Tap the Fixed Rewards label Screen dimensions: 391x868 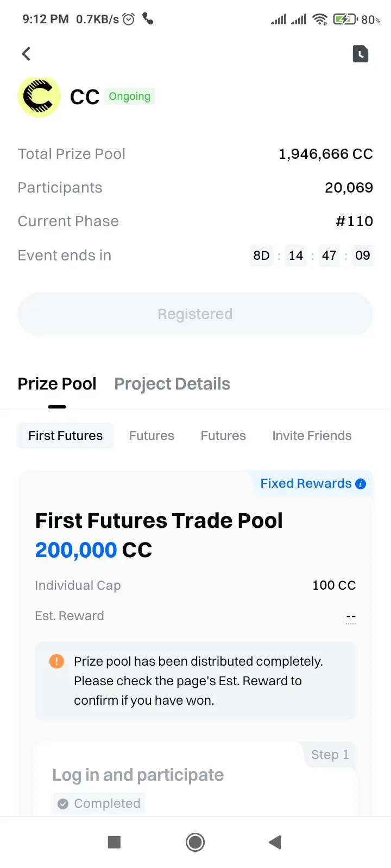(x=306, y=483)
